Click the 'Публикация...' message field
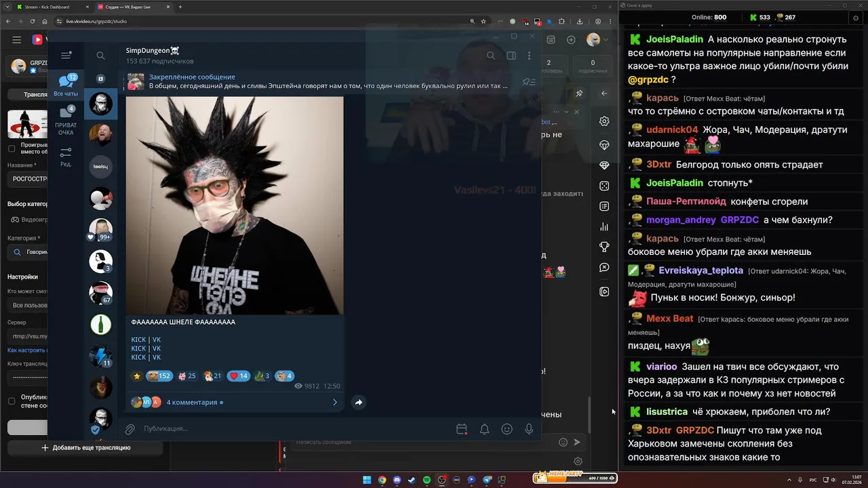This screenshot has width=868, height=488. click(x=295, y=428)
